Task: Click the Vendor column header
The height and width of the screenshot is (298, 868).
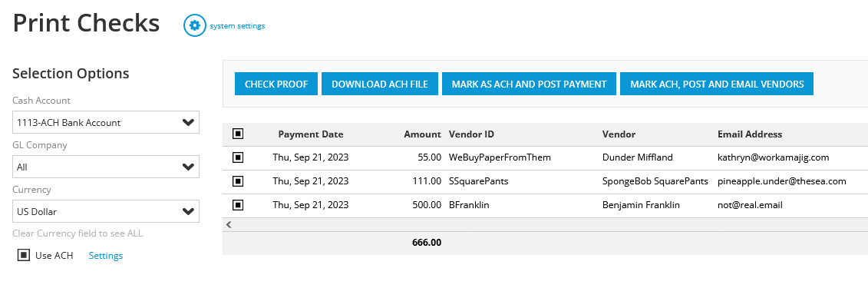Action: coord(619,134)
